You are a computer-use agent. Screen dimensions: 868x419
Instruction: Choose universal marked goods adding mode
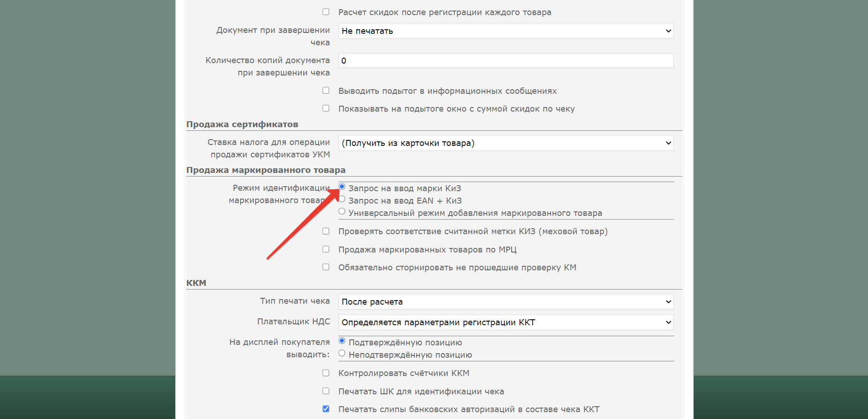(342, 211)
